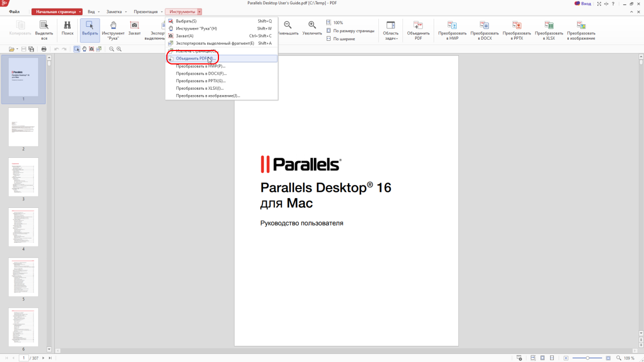Open the Вид menu tab
This screenshot has height=362, width=644.
tap(91, 11)
